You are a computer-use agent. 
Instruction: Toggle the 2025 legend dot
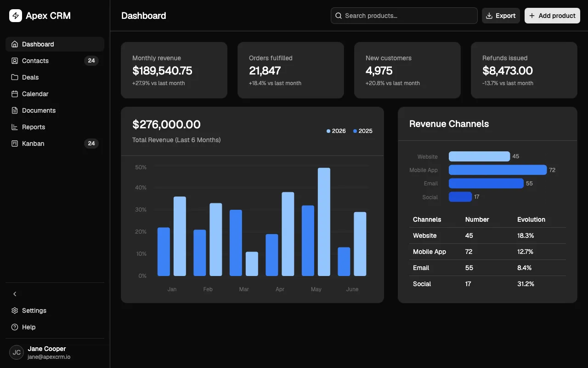click(x=355, y=131)
